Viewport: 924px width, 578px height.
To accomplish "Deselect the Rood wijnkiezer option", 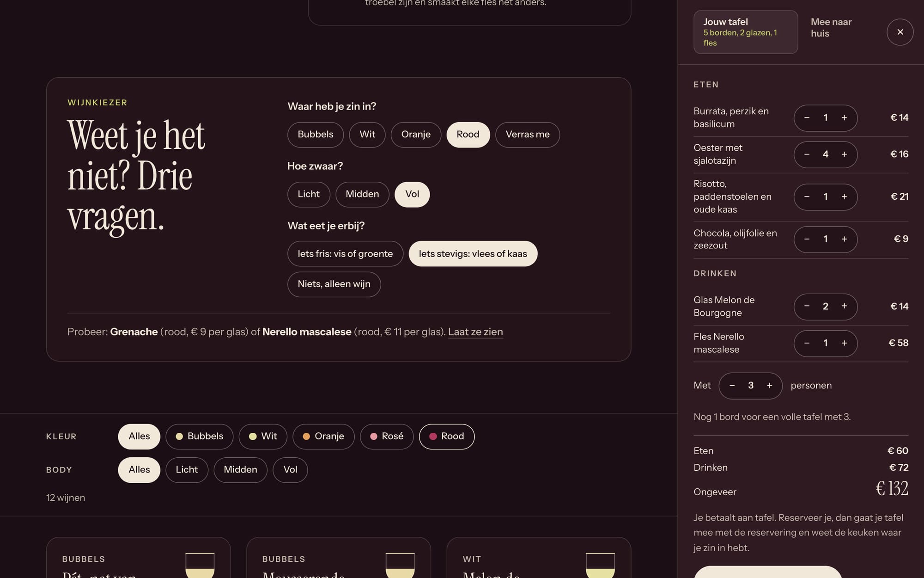I will click(468, 135).
